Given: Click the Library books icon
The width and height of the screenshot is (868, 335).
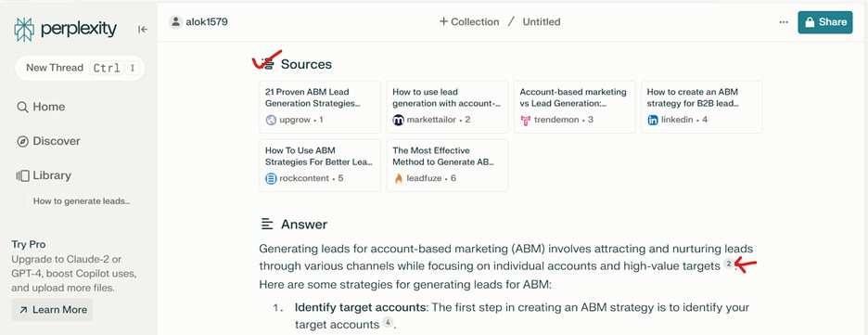Looking at the screenshot, I should 22,175.
